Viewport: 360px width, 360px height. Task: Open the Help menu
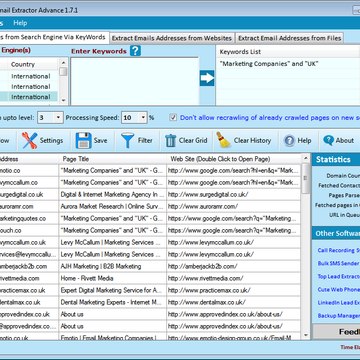click(20, 23)
